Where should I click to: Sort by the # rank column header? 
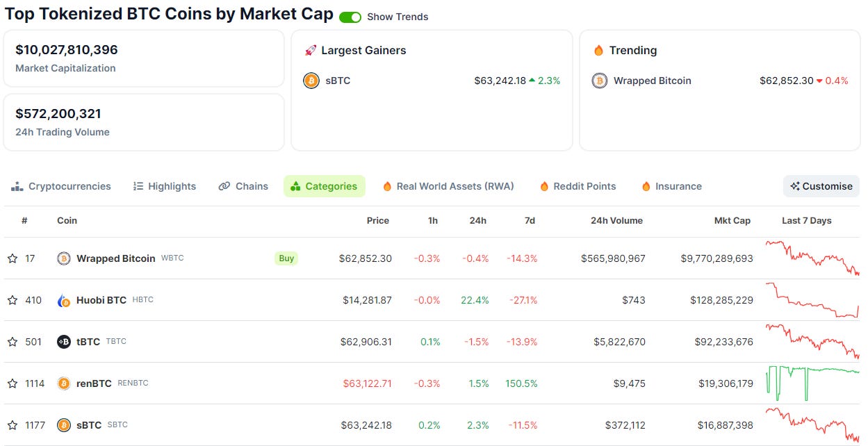coord(24,220)
